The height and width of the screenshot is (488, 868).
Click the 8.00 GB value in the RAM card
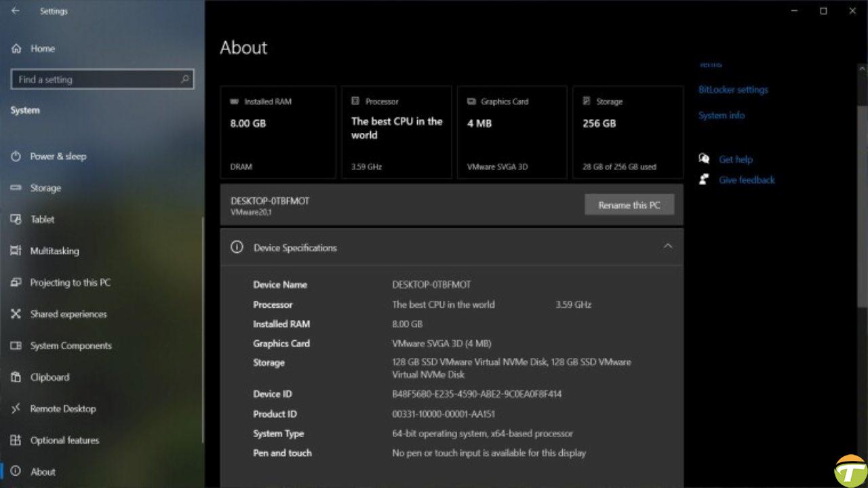pos(248,123)
